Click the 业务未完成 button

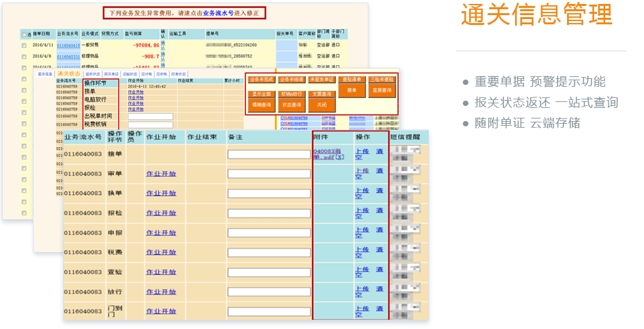262,80
